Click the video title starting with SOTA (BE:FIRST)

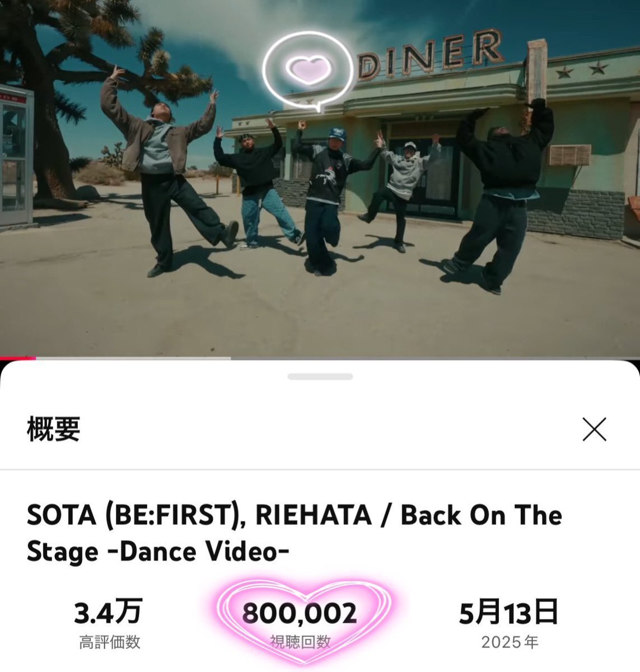point(295,533)
